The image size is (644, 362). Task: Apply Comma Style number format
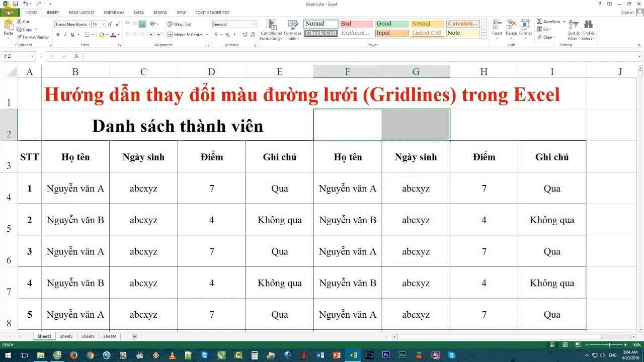[235, 35]
